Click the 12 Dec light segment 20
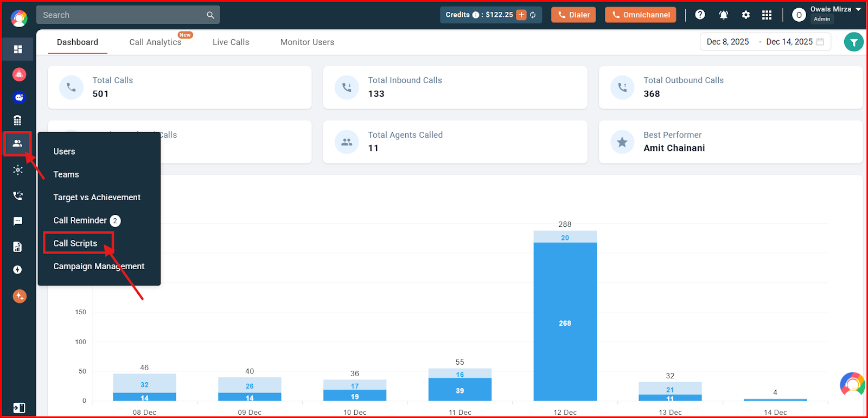The height and width of the screenshot is (418, 868). (565, 237)
